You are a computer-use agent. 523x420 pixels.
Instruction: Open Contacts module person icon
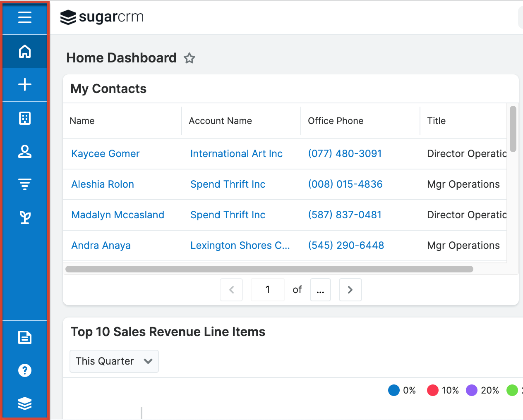[x=25, y=152]
